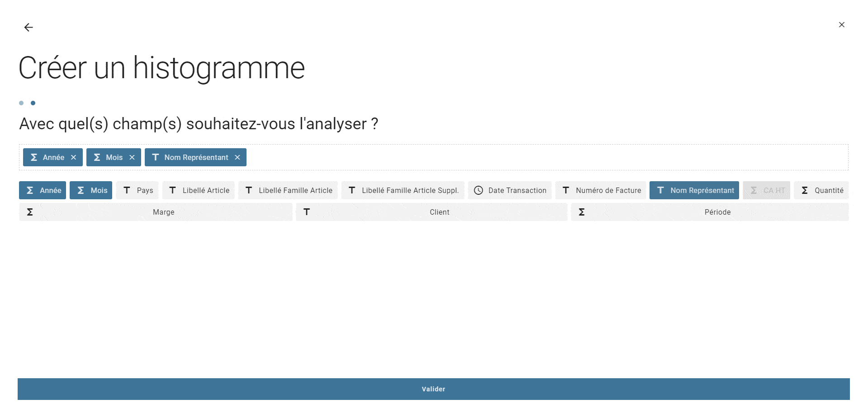Select the Marge field
Screen dimensions: 868x418
click(x=156, y=212)
